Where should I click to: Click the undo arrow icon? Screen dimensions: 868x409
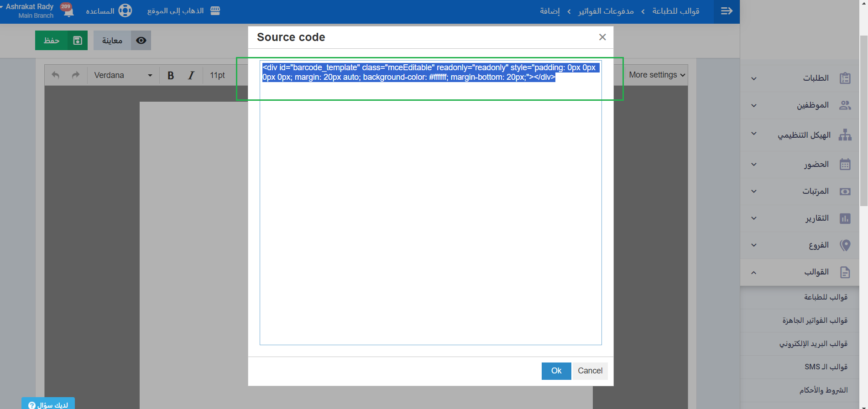tap(56, 75)
